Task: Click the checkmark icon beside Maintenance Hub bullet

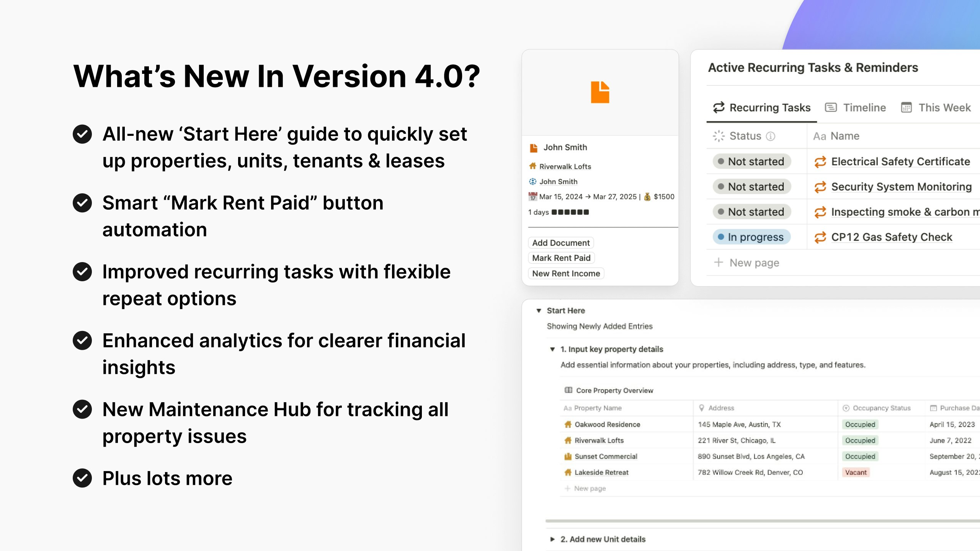Action: tap(82, 409)
